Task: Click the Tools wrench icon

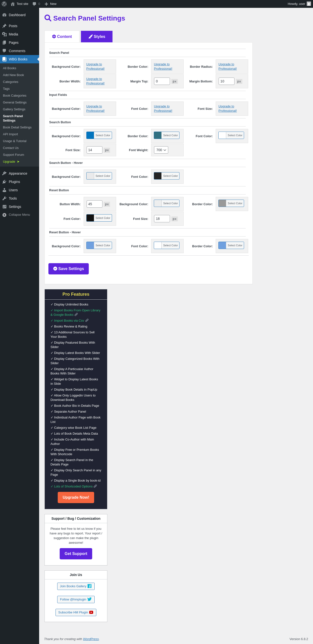Action: [x=4, y=198]
